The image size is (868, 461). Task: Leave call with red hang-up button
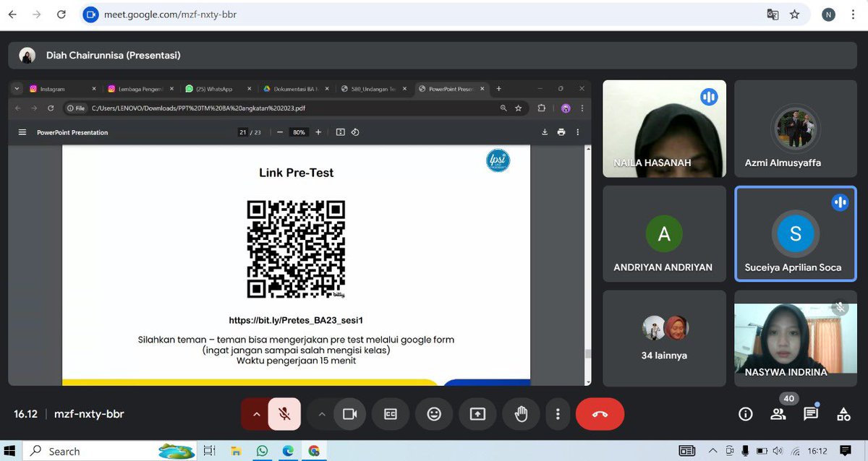pos(600,414)
